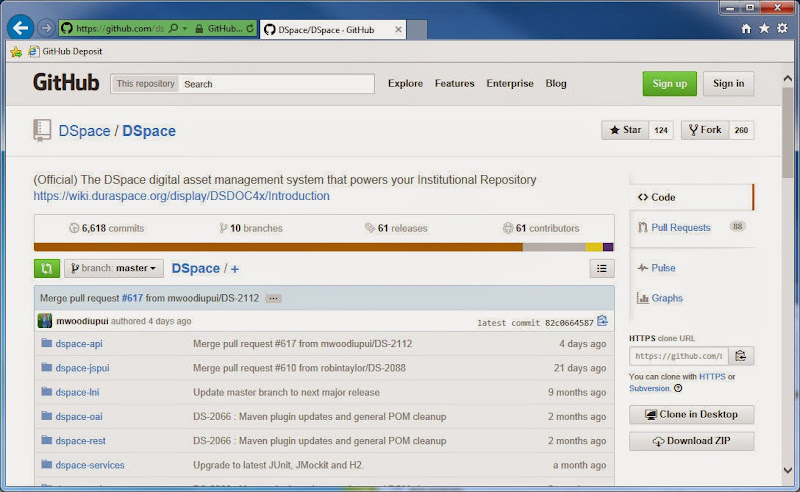
Task: Open a new blank browser tab
Action: pyautogui.click(x=417, y=30)
